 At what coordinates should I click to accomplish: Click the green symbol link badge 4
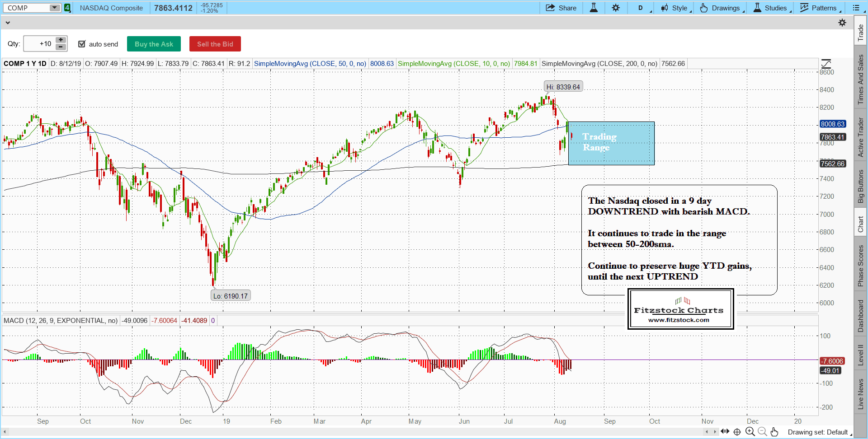[67, 8]
